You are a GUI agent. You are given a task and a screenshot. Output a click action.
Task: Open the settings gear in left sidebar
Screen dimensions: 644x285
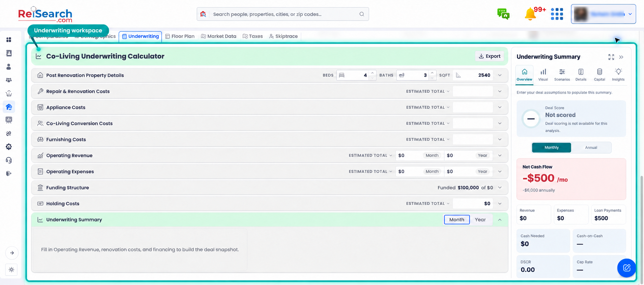point(9,147)
